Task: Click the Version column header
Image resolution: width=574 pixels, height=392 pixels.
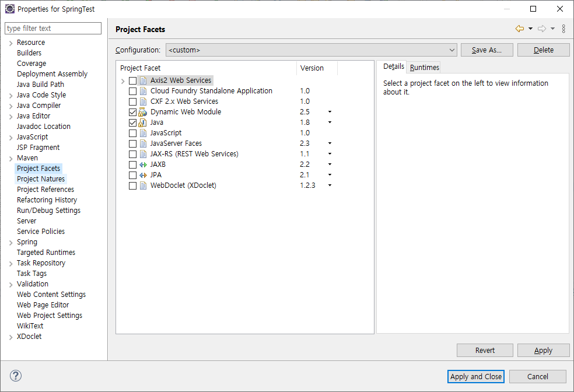Action: pyautogui.click(x=316, y=68)
